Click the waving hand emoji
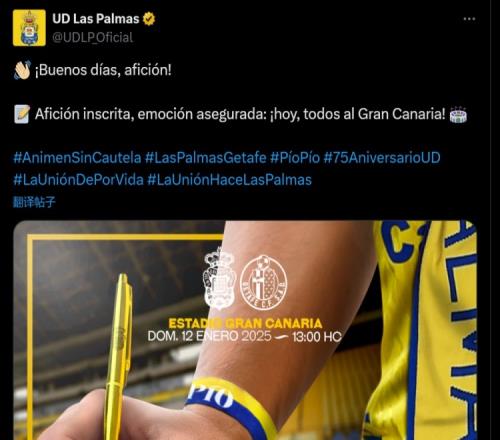Viewport: 500px width, 440px height. coord(22,70)
